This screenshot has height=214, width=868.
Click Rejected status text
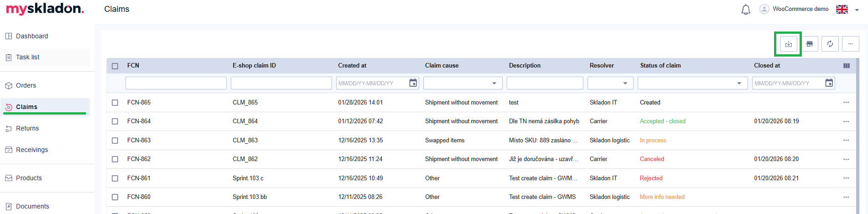click(651, 178)
